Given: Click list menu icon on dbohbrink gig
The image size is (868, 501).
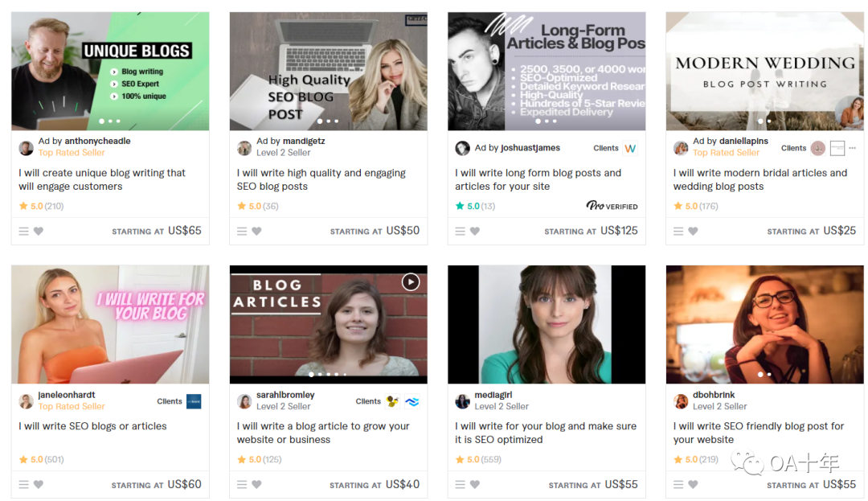Looking at the screenshot, I should pos(679,485).
